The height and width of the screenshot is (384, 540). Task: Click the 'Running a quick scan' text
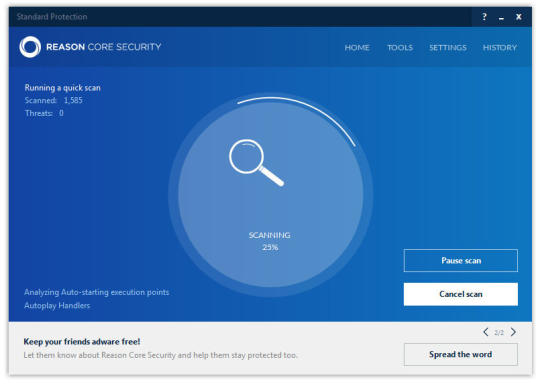pos(62,88)
